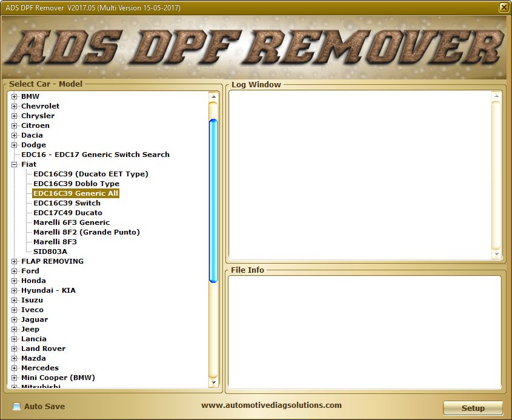Click the Land Rover label
The height and width of the screenshot is (420, 512).
tap(43, 348)
